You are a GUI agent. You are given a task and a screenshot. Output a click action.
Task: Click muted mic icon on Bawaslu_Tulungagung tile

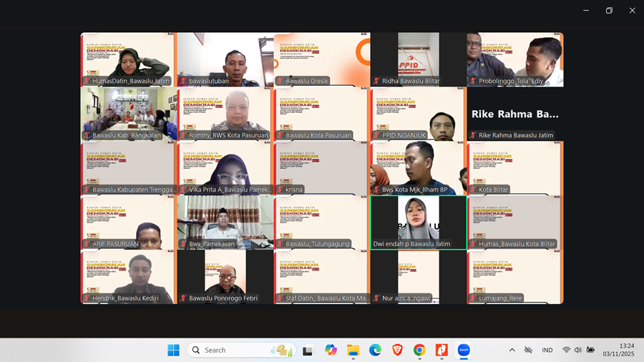point(280,244)
